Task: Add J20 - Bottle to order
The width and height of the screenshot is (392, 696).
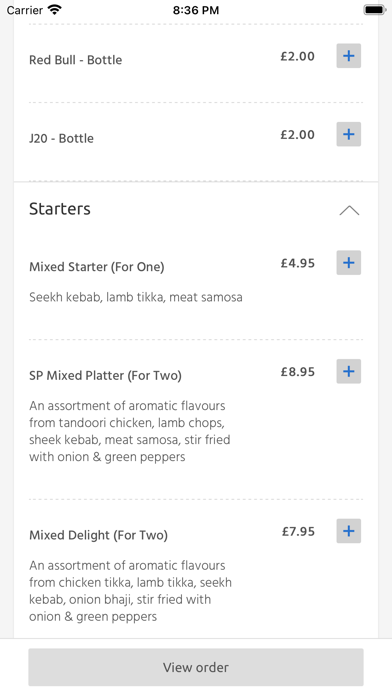Action: tap(348, 134)
